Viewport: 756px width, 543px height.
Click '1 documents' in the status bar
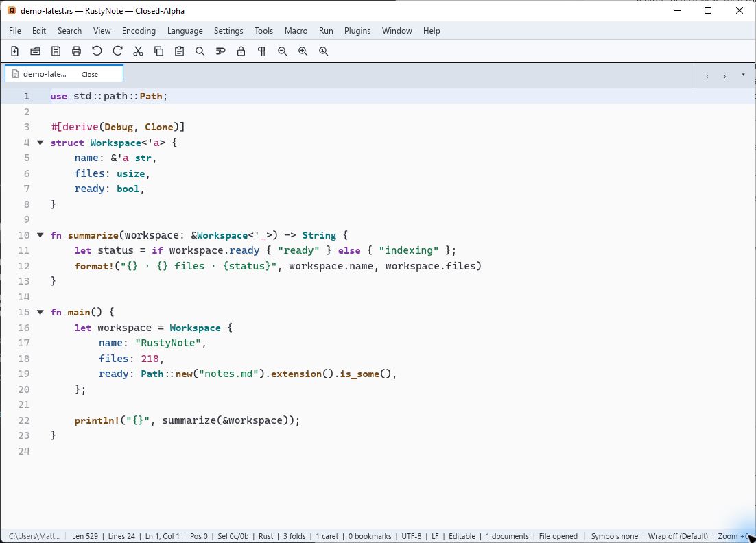pyautogui.click(x=507, y=536)
